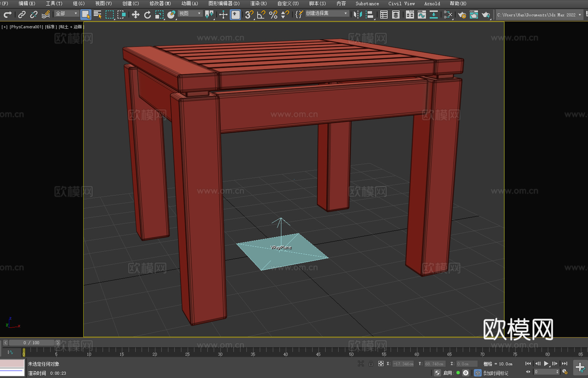The width and height of the screenshot is (588, 378).
Task: Open Edit Named Selection Sets
Action: [x=299, y=14]
